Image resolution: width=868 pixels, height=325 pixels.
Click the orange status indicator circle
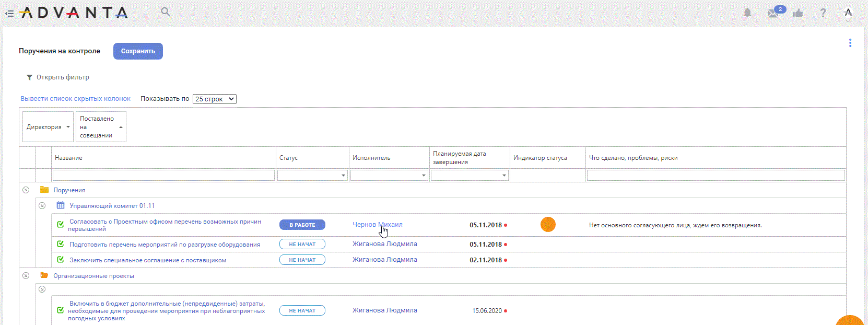[548, 225]
